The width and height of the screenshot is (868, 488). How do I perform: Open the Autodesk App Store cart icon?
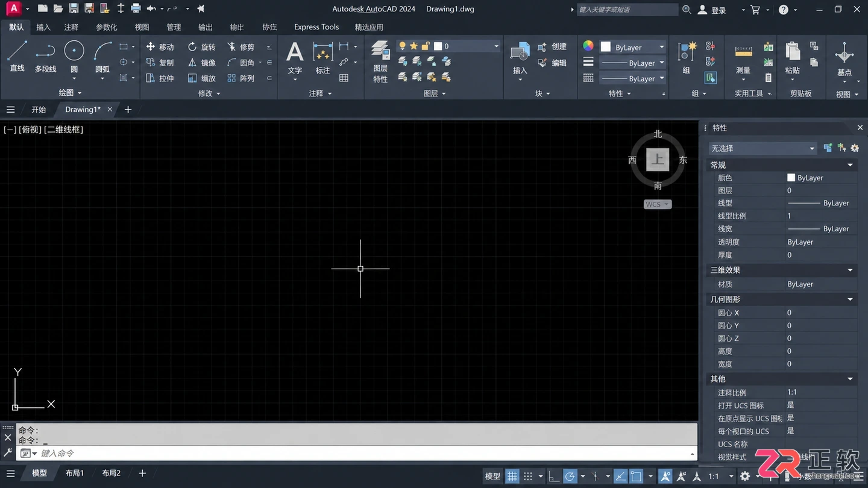pyautogui.click(x=755, y=10)
